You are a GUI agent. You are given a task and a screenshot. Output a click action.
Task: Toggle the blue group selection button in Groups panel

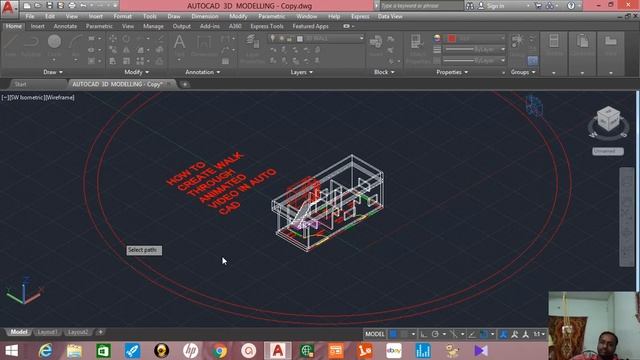(x=532, y=61)
